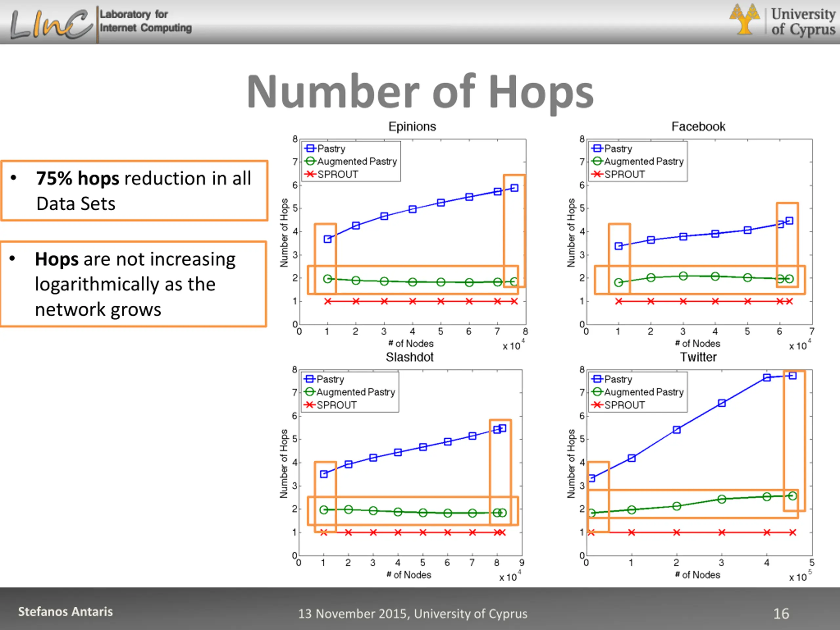Select the '75% hops reduction' bullet text

point(143,191)
